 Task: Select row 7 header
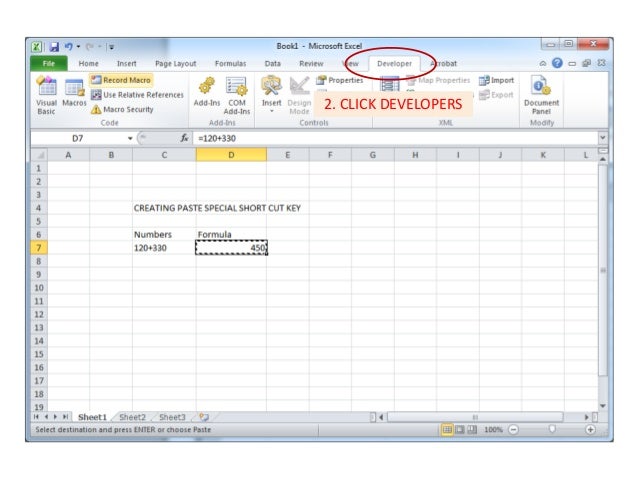(x=39, y=248)
